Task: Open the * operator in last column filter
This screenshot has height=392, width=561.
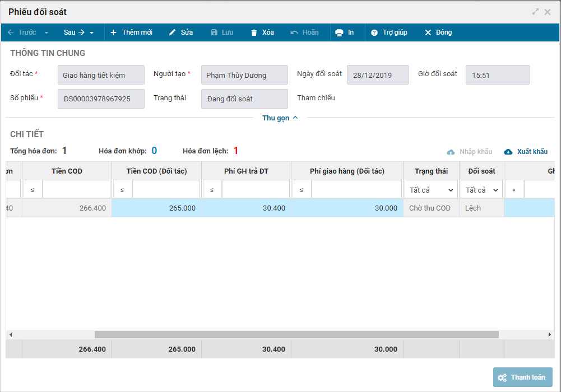Action: click(x=514, y=189)
